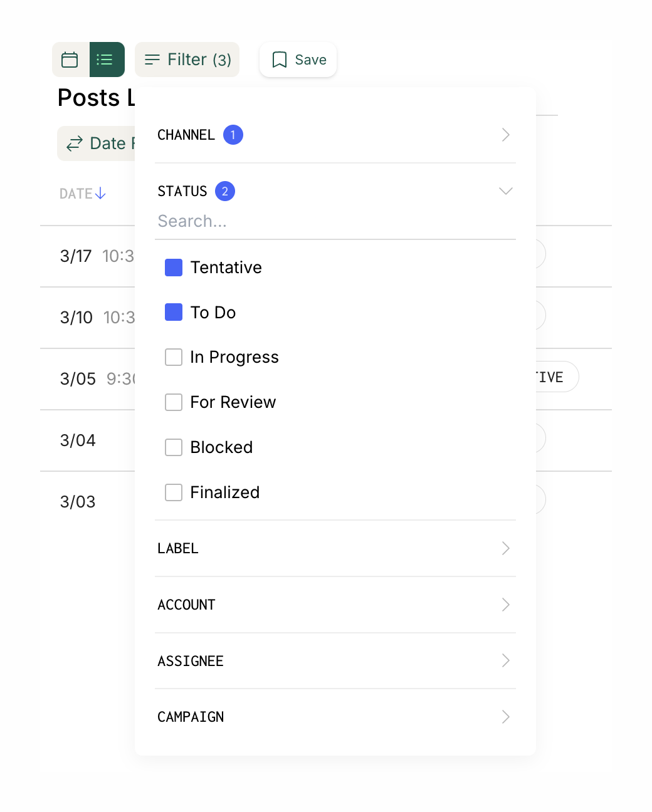The image size is (652, 812).
Task: Click the Filter (3) button
Action: (187, 60)
